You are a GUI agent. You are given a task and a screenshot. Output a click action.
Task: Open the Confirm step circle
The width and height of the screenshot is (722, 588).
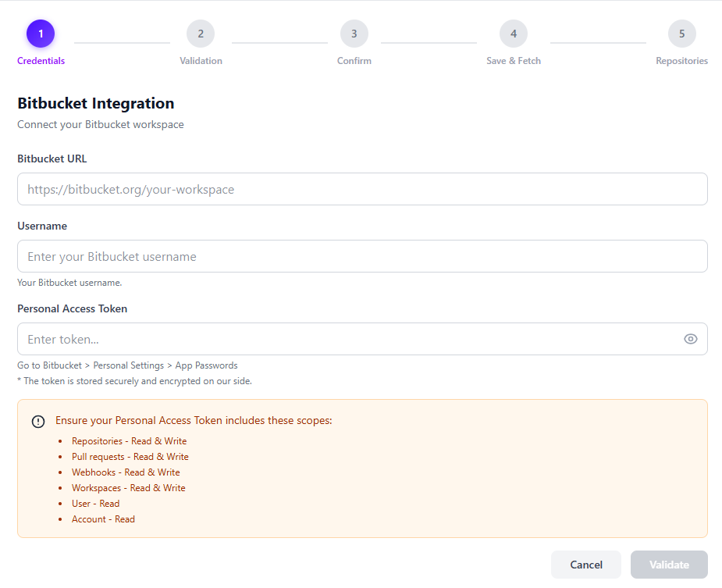[354, 34]
